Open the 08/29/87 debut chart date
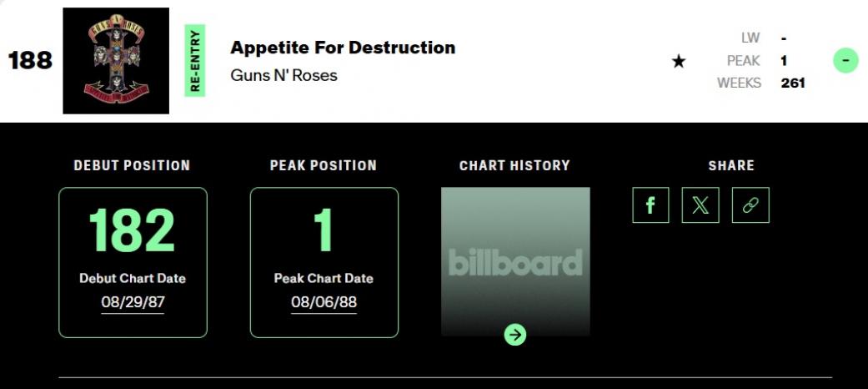868x389 pixels. (x=133, y=301)
